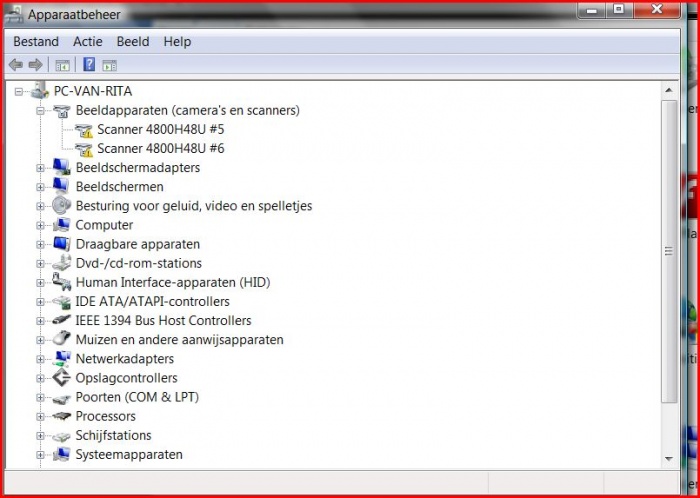Viewport: 700px width, 498px height.
Task: Click the Poorten (COM & LPT) port icon
Action: coord(61,398)
